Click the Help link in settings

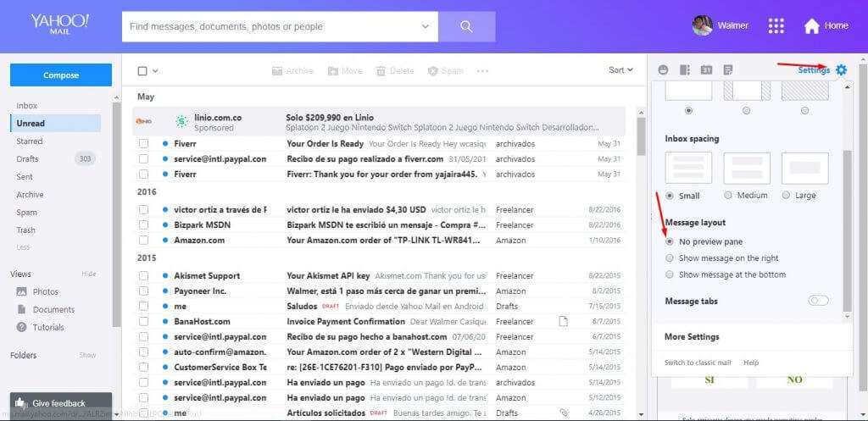coord(751,363)
